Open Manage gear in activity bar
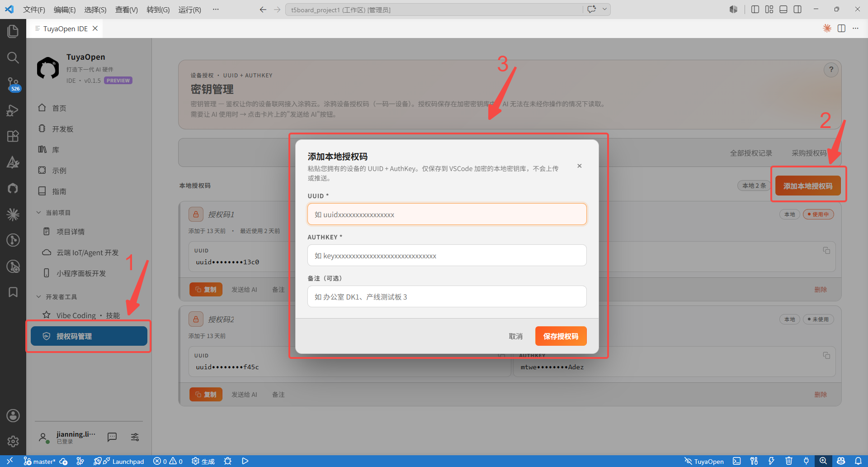The width and height of the screenshot is (868, 467). [13, 441]
